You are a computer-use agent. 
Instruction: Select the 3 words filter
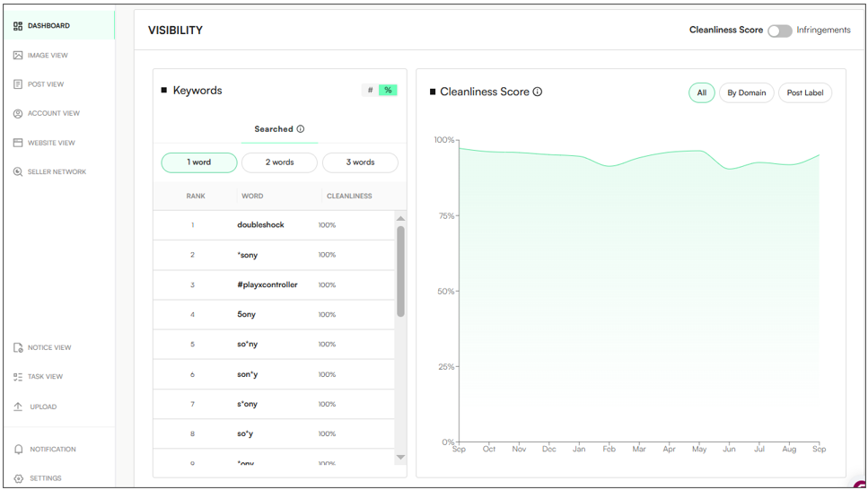[x=360, y=162]
